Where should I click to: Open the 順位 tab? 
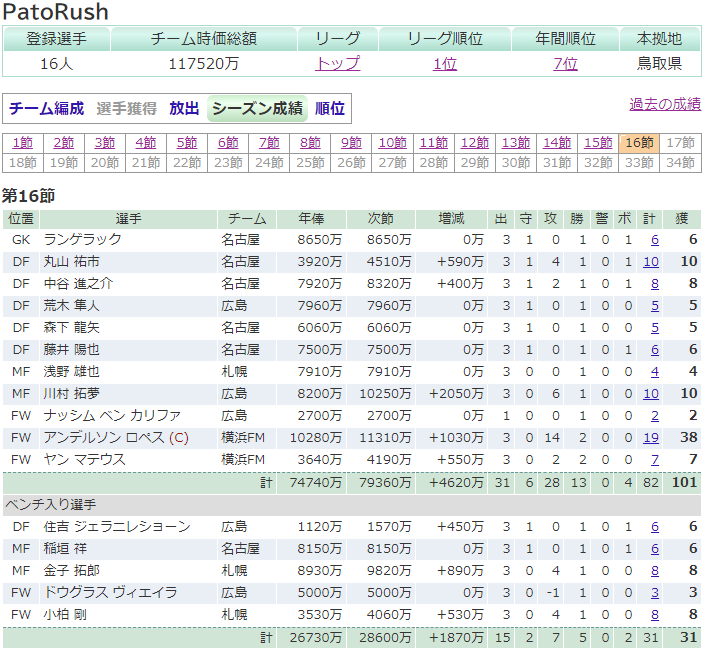[x=330, y=108]
